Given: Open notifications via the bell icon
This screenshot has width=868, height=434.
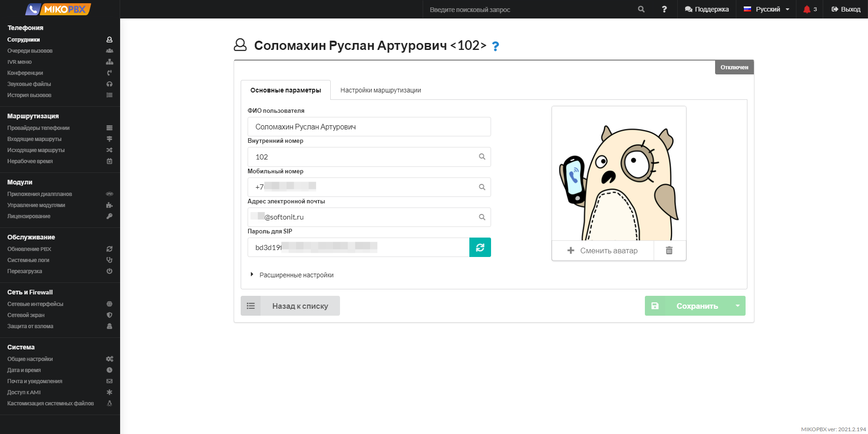Looking at the screenshot, I should [x=807, y=9].
